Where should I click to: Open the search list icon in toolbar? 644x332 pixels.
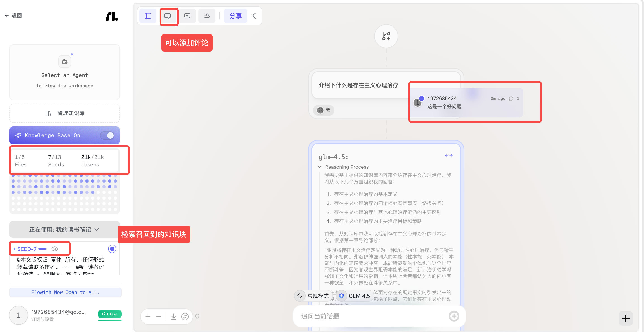[207, 16]
